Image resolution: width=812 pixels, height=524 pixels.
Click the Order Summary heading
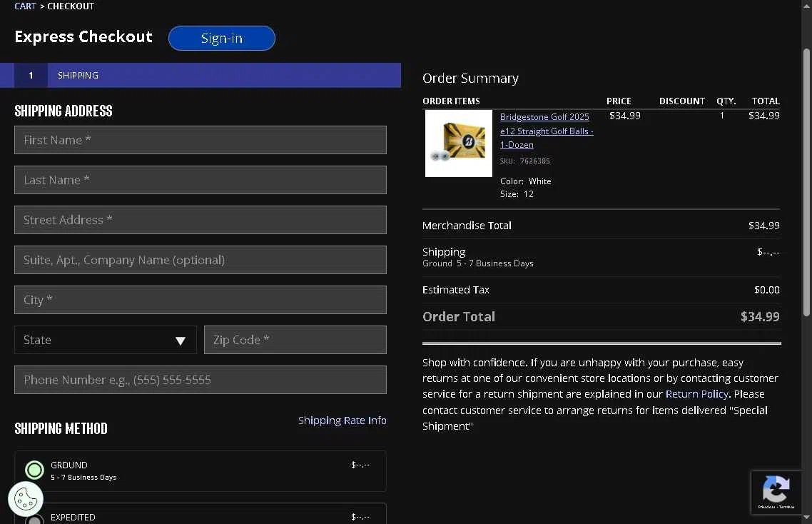470,79
